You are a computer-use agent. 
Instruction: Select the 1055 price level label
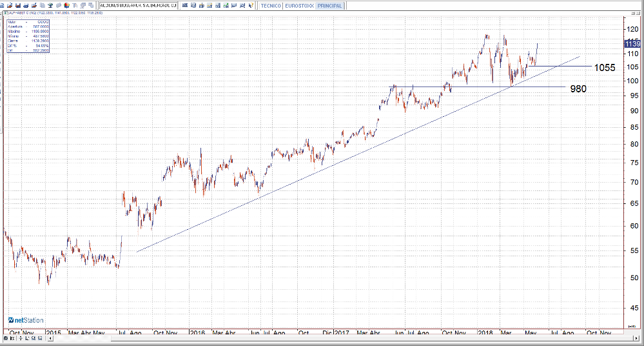click(604, 67)
